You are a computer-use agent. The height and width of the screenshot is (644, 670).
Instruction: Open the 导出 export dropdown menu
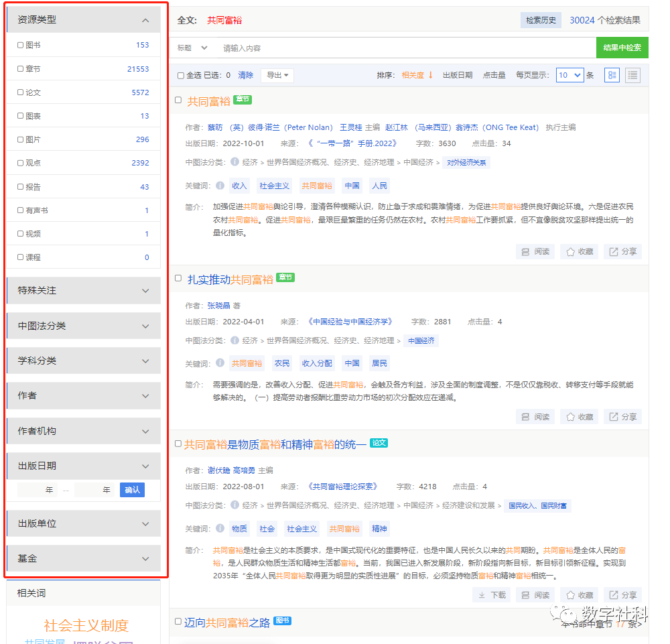(277, 75)
